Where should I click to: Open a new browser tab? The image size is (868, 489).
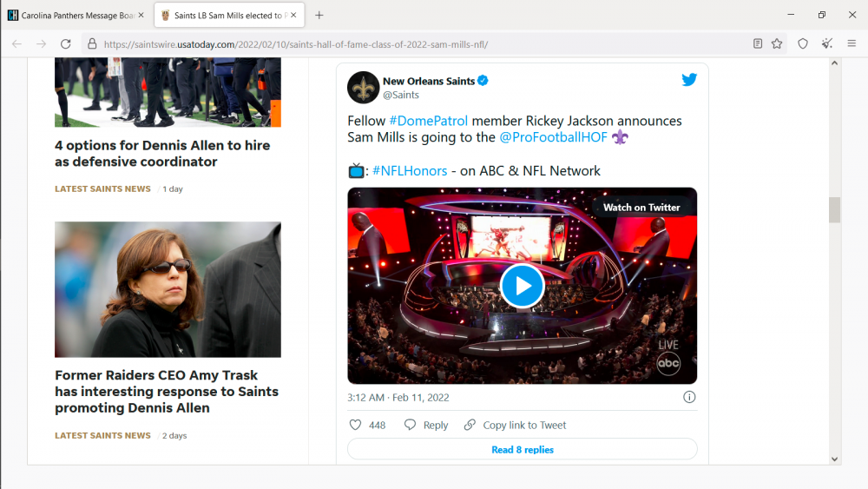pyautogui.click(x=319, y=15)
